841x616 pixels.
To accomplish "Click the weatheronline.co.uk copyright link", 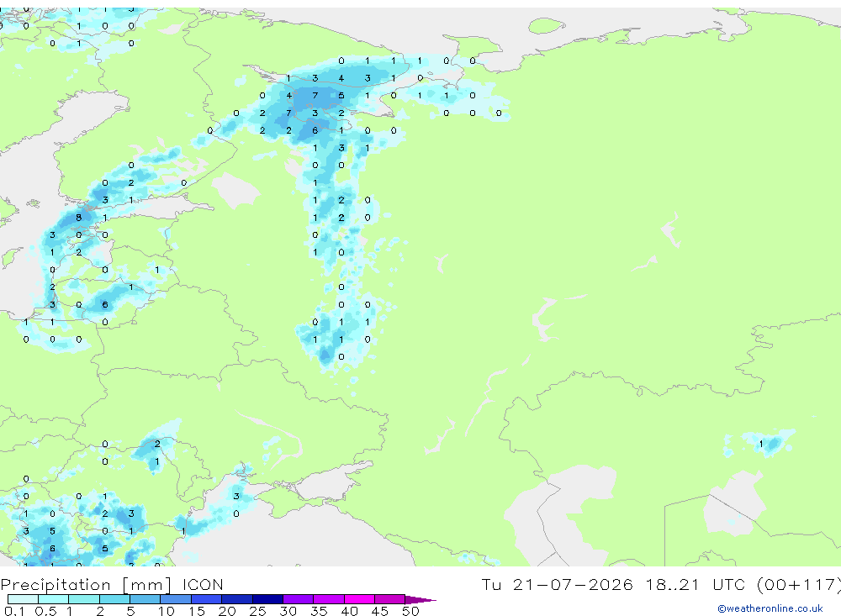I will (770, 608).
